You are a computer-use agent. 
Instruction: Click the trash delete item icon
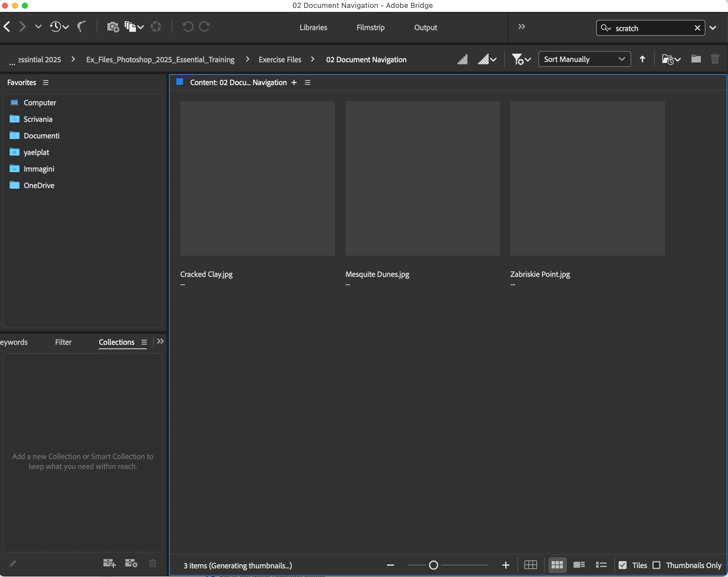(715, 59)
